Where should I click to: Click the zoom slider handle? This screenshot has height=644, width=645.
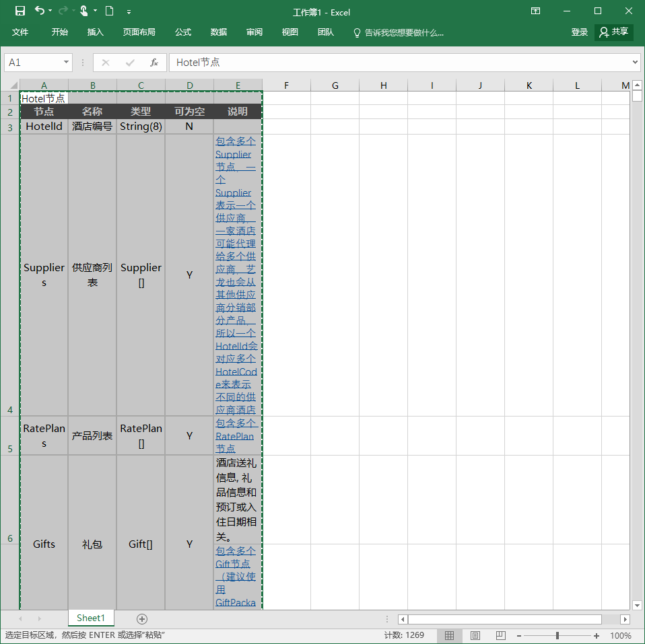coord(557,636)
